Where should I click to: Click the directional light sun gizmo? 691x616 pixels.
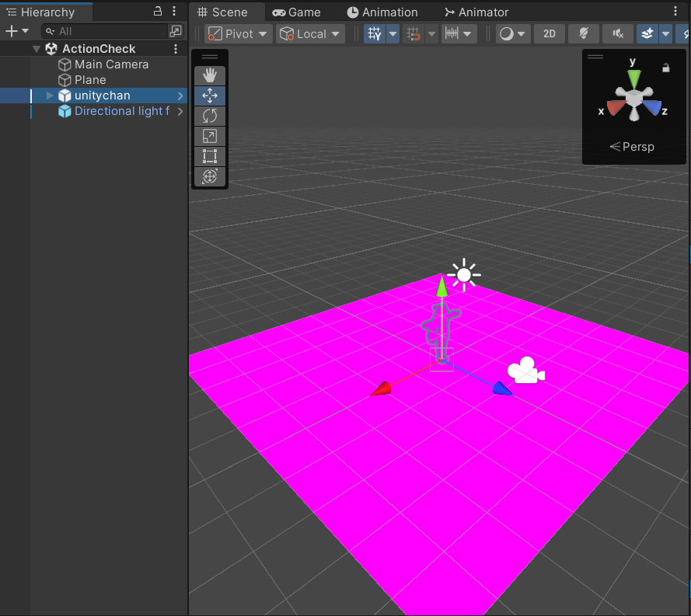tap(464, 275)
